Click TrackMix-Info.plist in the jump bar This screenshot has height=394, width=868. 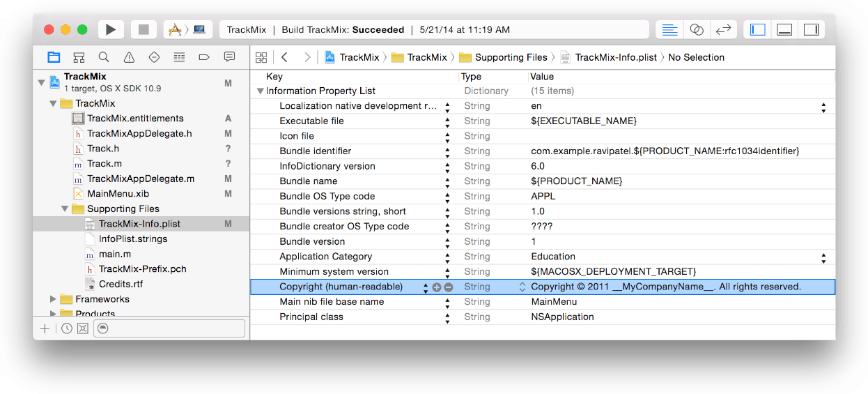(608, 57)
